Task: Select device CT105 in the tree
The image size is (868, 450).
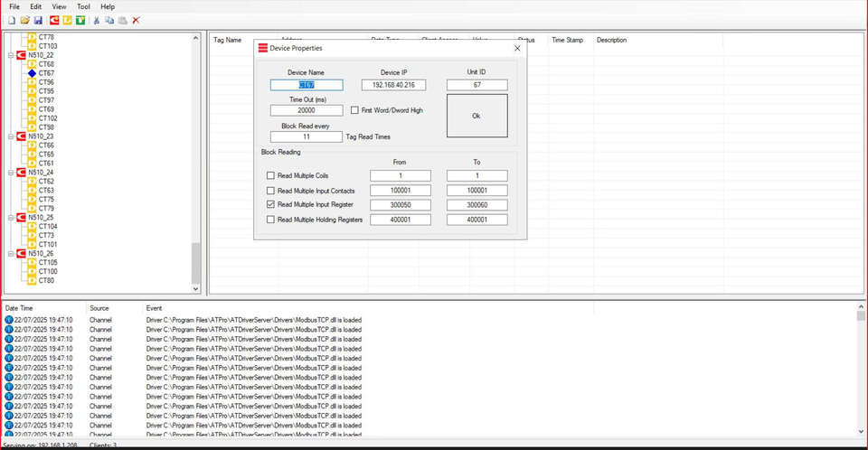Action: pyautogui.click(x=48, y=263)
